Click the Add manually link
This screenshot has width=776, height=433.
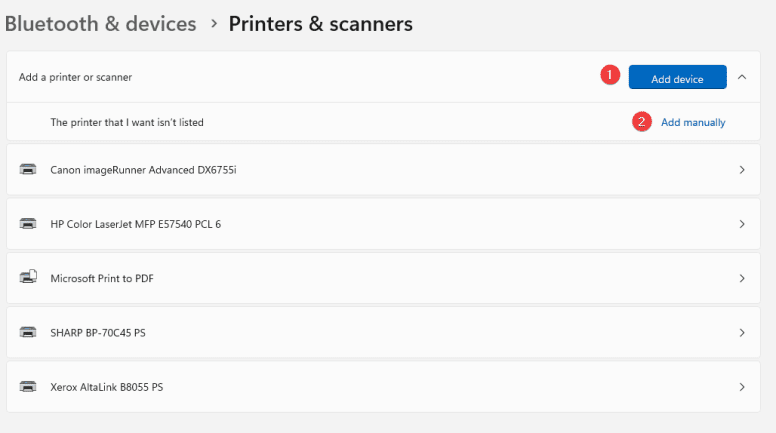pyautogui.click(x=693, y=122)
